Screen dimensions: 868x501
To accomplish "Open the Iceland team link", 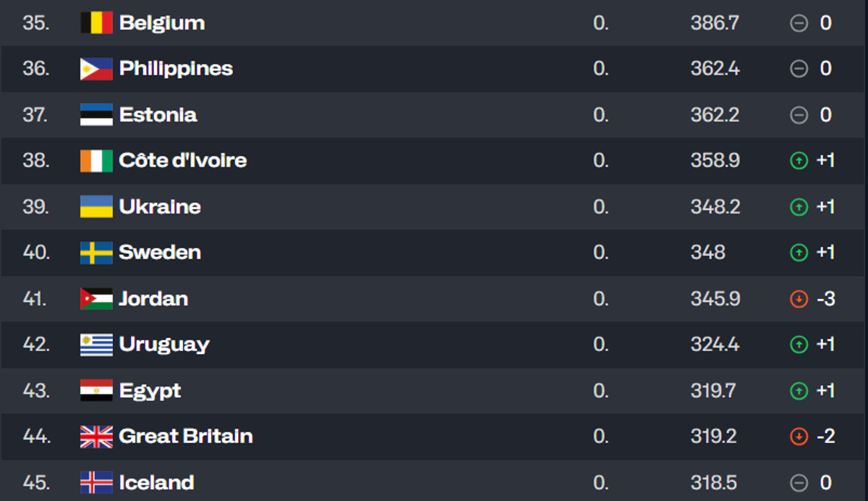I will pyautogui.click(x=156, y=483).
